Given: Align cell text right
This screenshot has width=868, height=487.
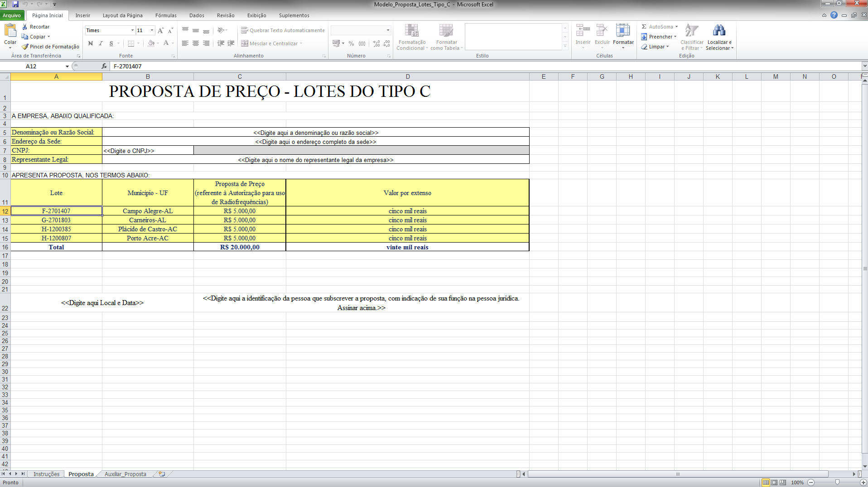Looking at the screenshot, I should [206, 43].
